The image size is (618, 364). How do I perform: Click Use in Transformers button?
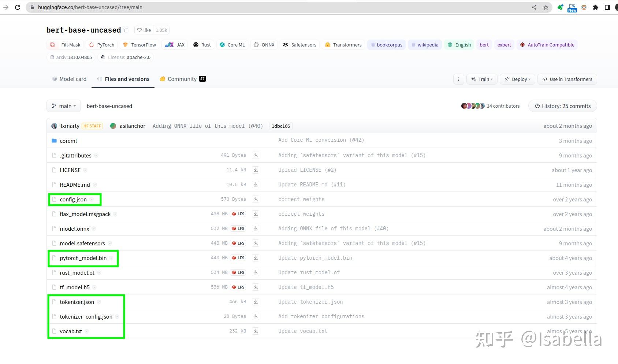(x=567, y=79)
